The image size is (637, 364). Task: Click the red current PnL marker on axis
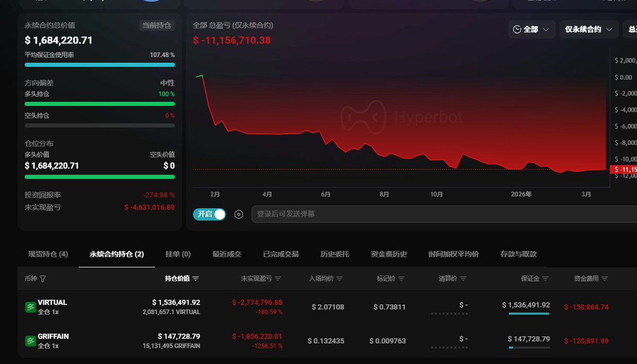tap(624, 169)
